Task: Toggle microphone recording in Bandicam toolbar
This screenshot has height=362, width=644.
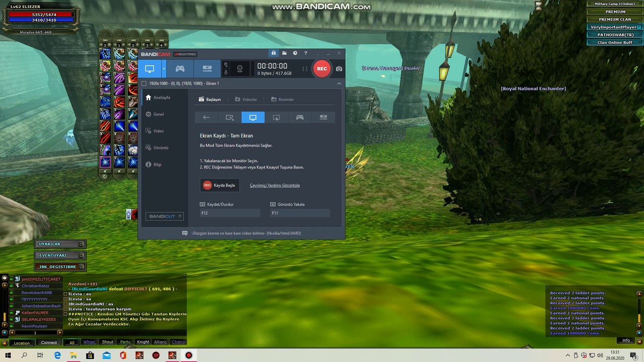Action: [x=226, y=73]
